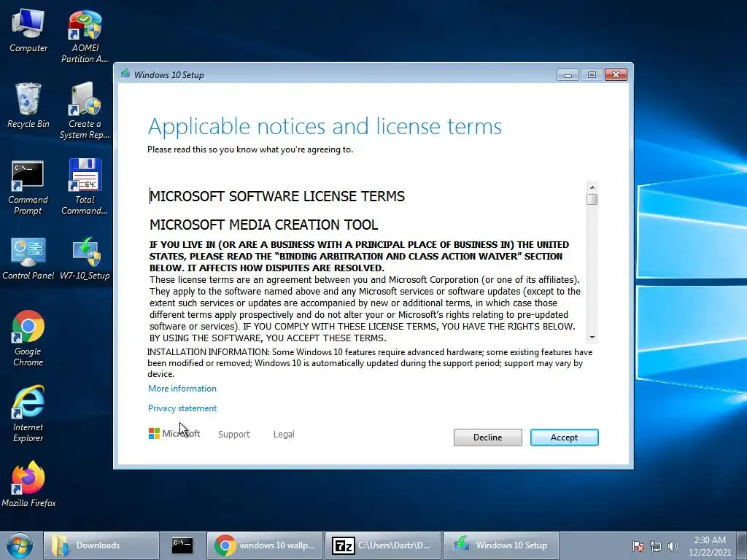Accept the license terms

pos(564,437)
